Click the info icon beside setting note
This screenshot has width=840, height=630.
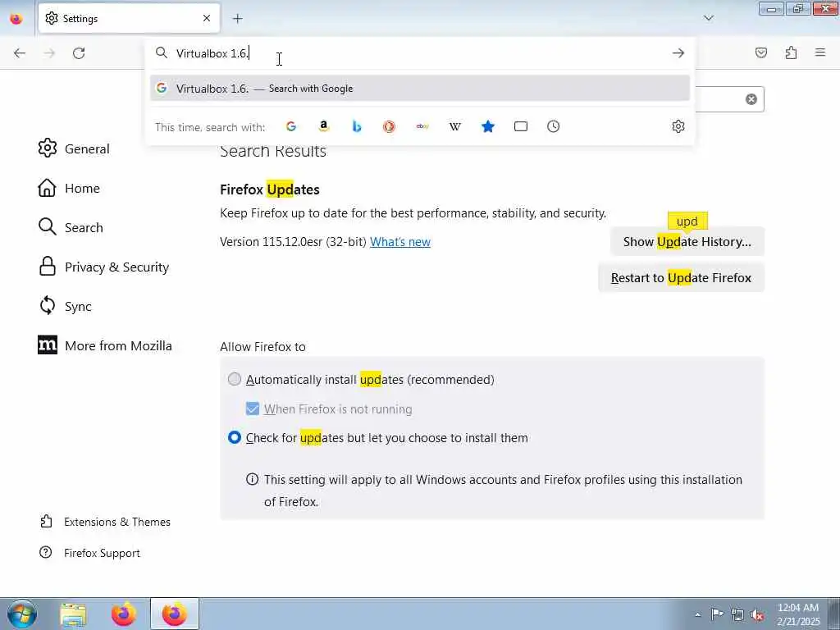pyautogui.click(x=252, y=479)
